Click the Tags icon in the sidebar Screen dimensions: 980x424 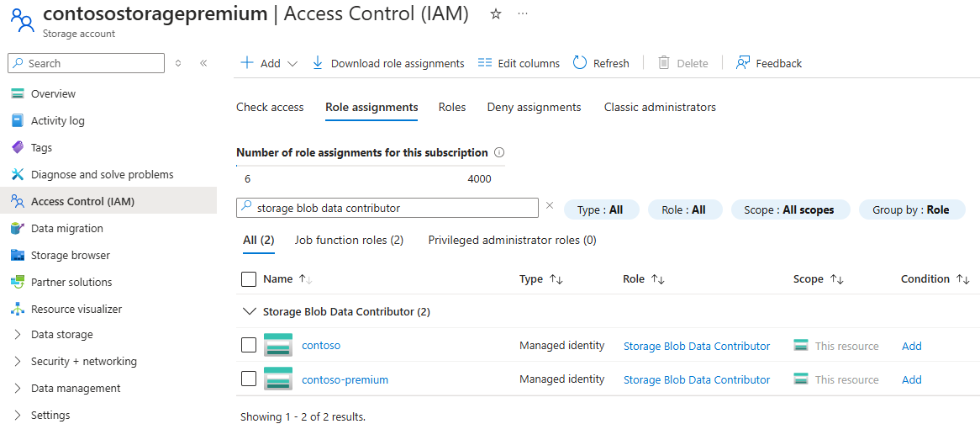coord(18,147)
